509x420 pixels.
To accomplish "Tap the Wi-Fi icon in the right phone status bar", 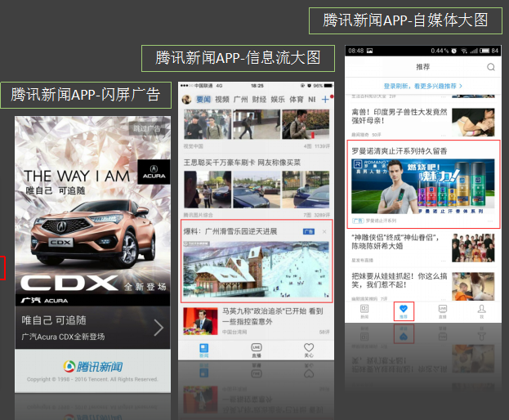I will pyautogui.click(x=464, y=51).
